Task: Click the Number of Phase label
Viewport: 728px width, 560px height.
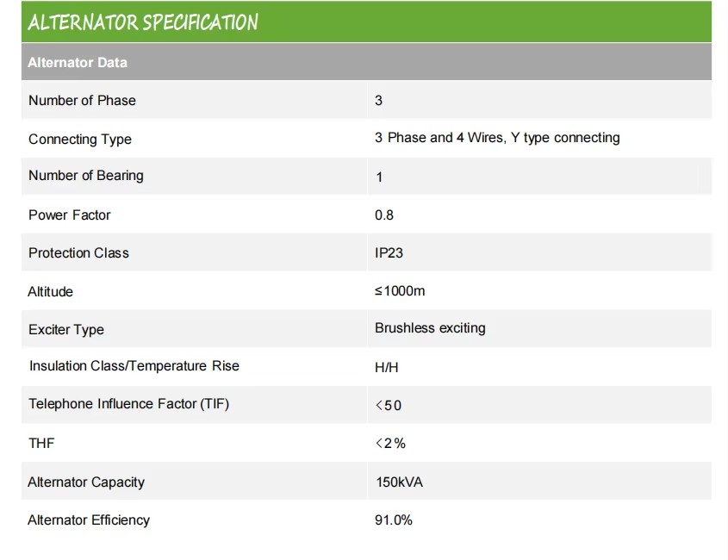Action: [x=82, y=100]
